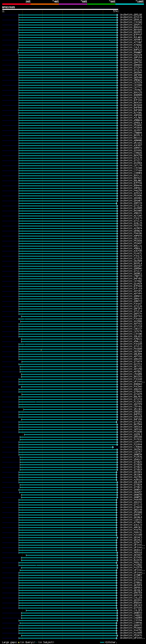Screen dimensions: 146x644
Task: Click the UniRef100_B9FK20 hit label
Action: [131, 50]
